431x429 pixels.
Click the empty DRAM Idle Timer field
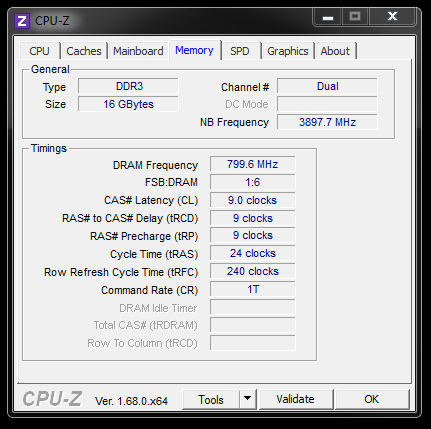pyautogui.click(x=253, y=308)
